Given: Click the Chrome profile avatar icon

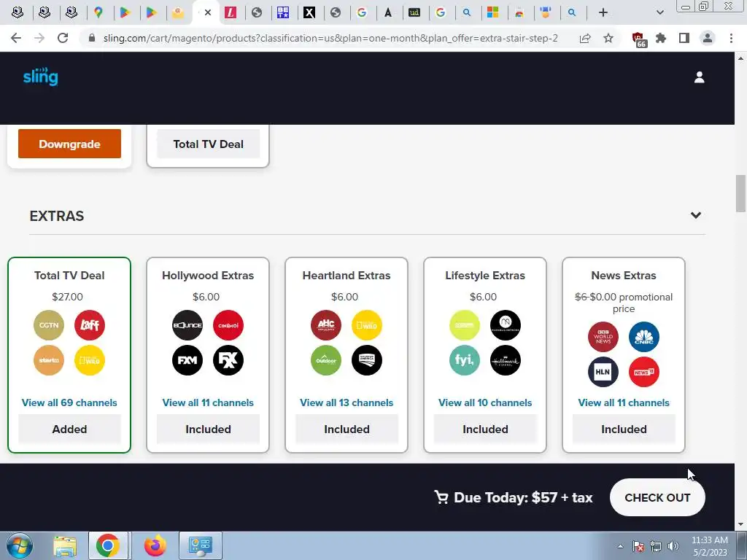Looking at the screenshot, I should (x=708, y=38).
